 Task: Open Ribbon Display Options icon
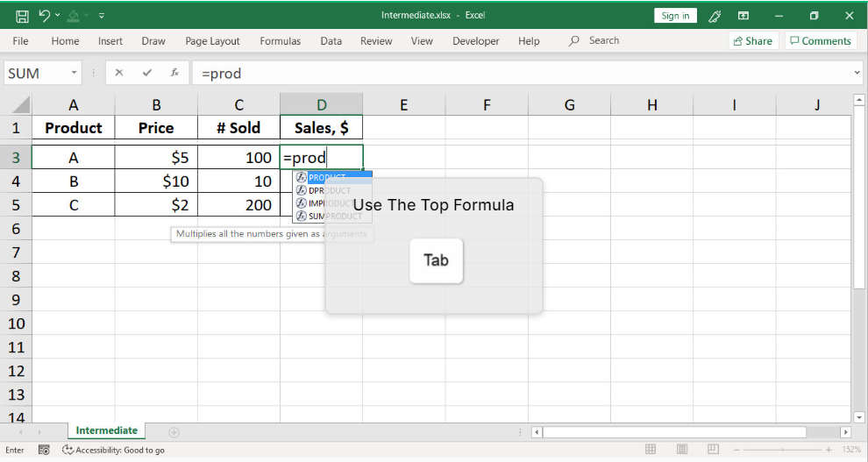coord(743,16)
